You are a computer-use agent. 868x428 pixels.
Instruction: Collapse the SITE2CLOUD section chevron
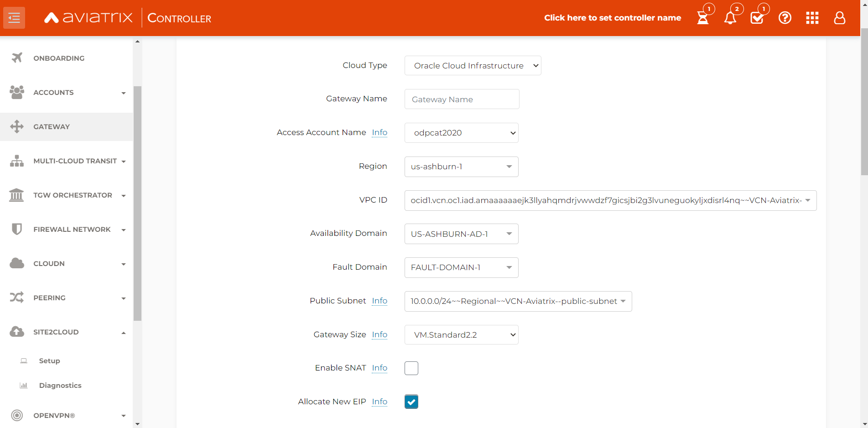123,332
